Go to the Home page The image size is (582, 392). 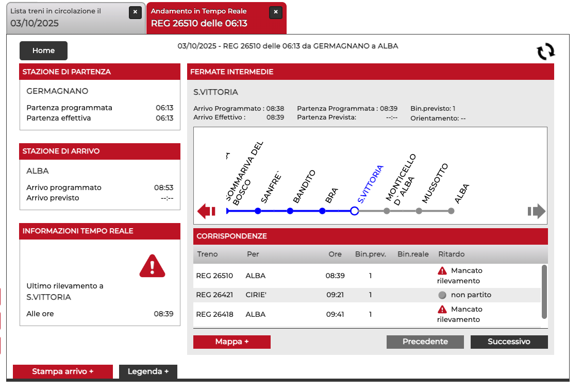click(43, 50)
